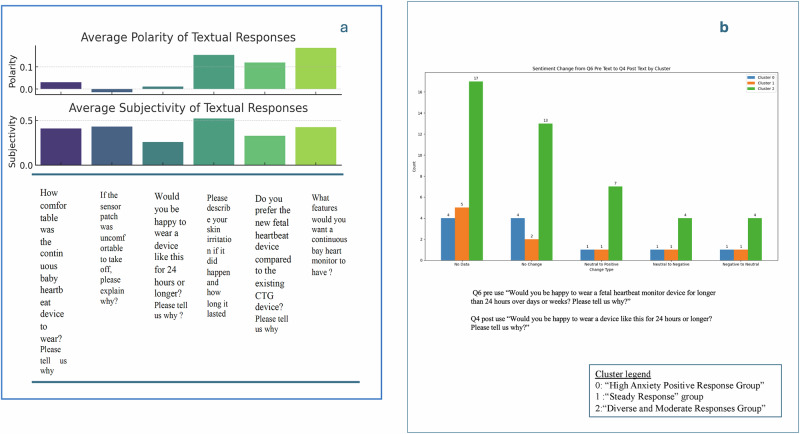This screenshot has height=434, width=800.
Task: Click the Cluster 1 orange legend swatch
Action: (751, 83)
